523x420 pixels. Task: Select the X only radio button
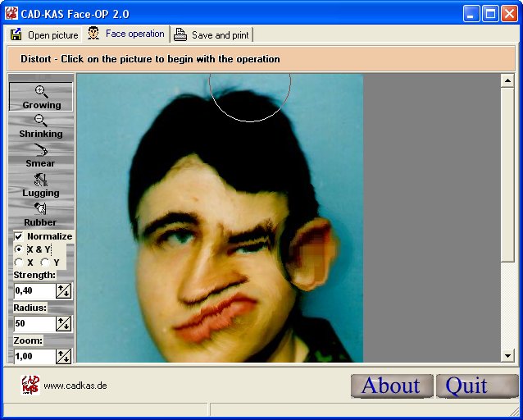19,262
